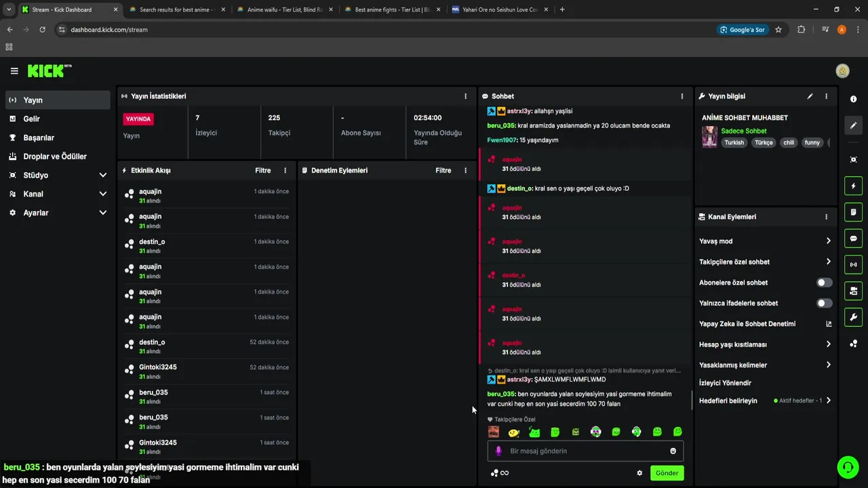868x488 pixels.
Task: Switch to the Search results for best anime tab
Action: coord(176,9)
